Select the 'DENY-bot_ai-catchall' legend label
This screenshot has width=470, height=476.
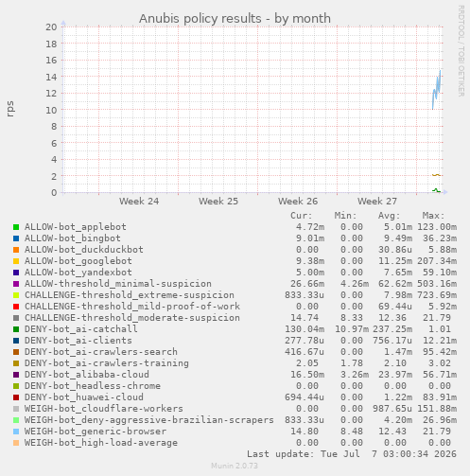81,329
